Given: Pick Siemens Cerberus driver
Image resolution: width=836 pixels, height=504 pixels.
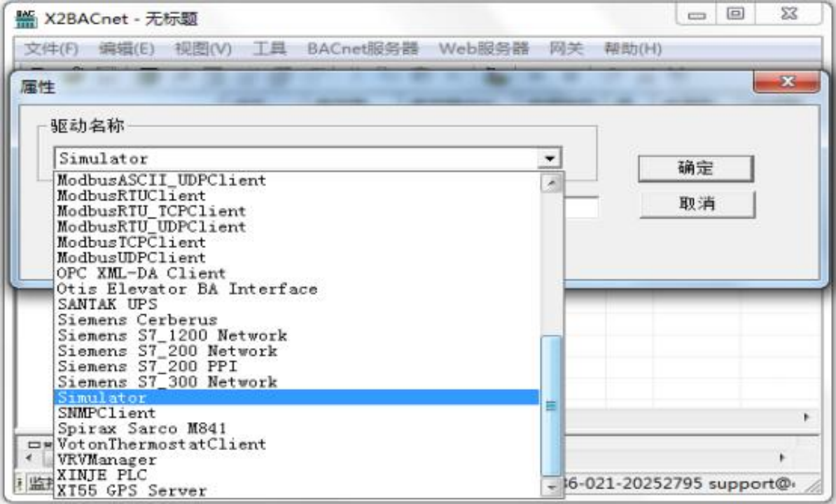Looking at the screenshot, I should (x=298, y=320).
